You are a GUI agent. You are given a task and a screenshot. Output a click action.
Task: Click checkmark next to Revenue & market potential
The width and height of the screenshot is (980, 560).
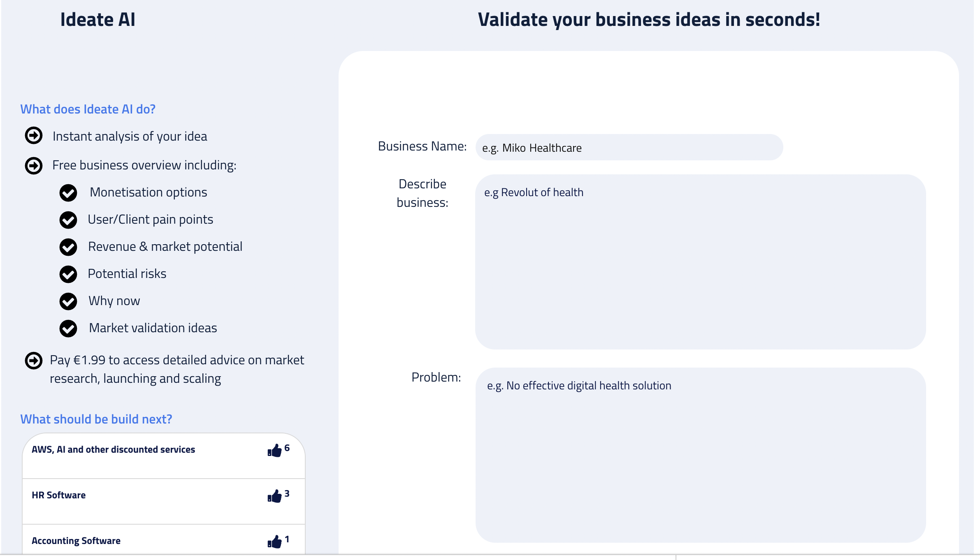[68, 247]
